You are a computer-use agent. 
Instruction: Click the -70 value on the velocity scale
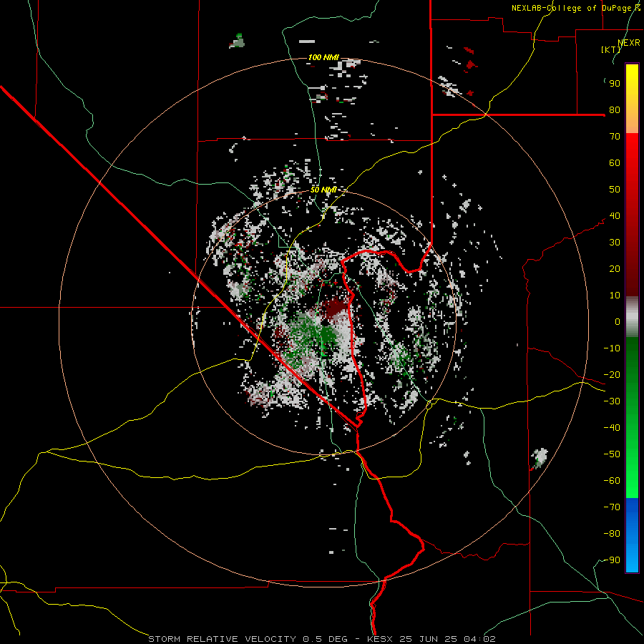click(612, 507)
